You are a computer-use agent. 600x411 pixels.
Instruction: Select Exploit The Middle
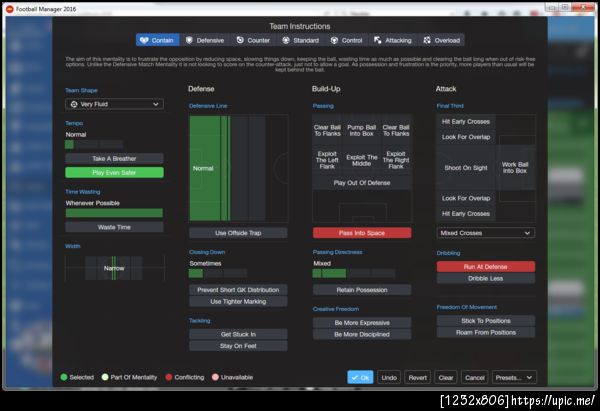362,160
